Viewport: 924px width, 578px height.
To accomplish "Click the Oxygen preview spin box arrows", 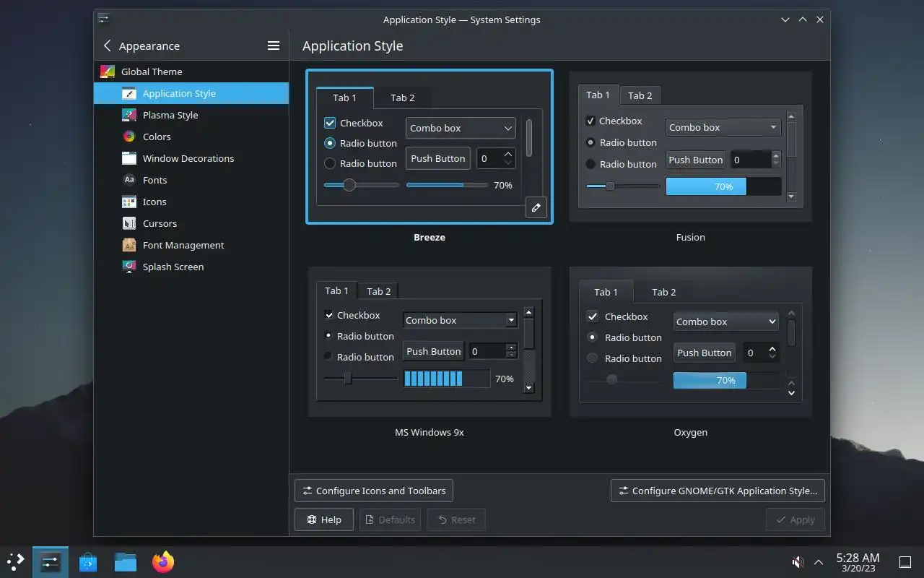I will point(772,353).
